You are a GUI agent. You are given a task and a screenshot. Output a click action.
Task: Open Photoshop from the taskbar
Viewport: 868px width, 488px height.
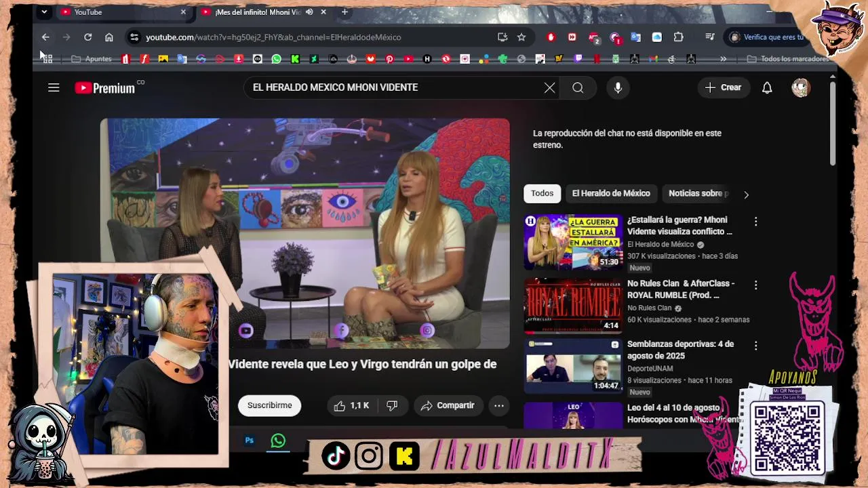point(250,441)
